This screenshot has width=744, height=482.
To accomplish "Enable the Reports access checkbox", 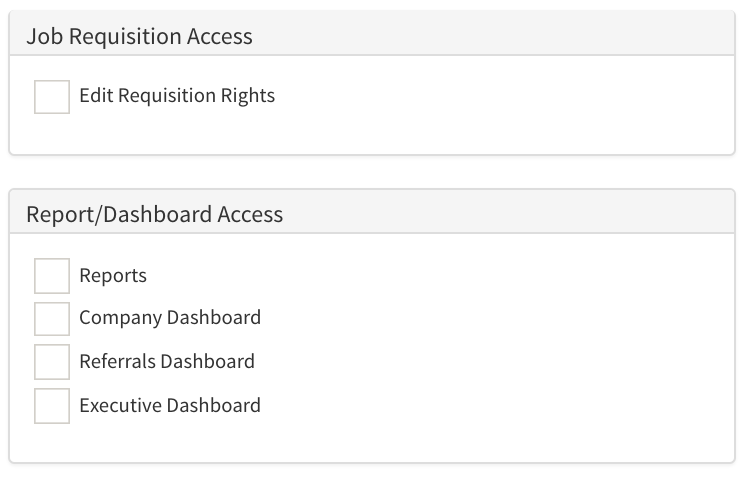I will point(52,276).
